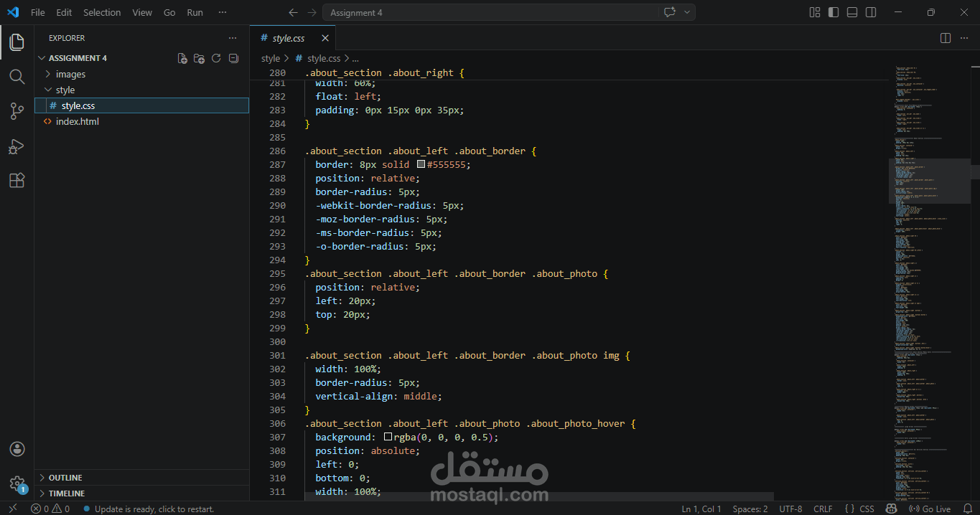Open the Go menu

click(169, 12)
